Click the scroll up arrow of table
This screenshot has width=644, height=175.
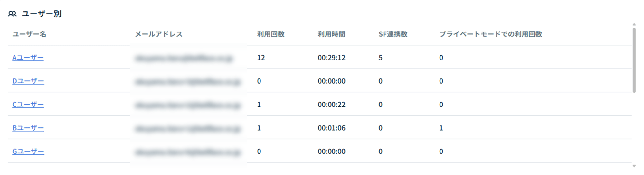point(634,24)
